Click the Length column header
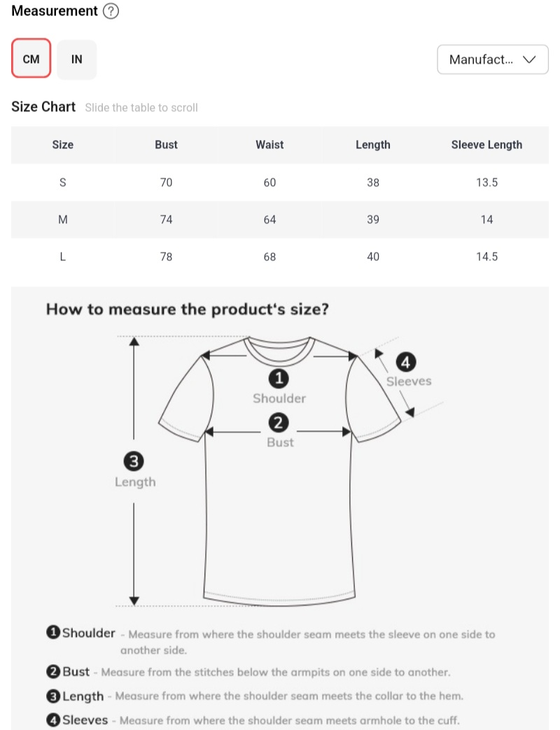 click(373, 145)
